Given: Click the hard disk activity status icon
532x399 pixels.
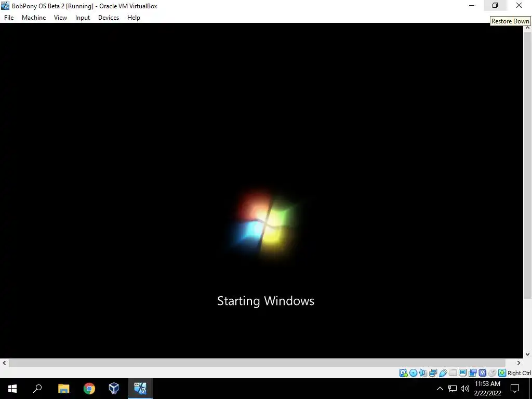Looking at the screenshot, I should (404, 373).
